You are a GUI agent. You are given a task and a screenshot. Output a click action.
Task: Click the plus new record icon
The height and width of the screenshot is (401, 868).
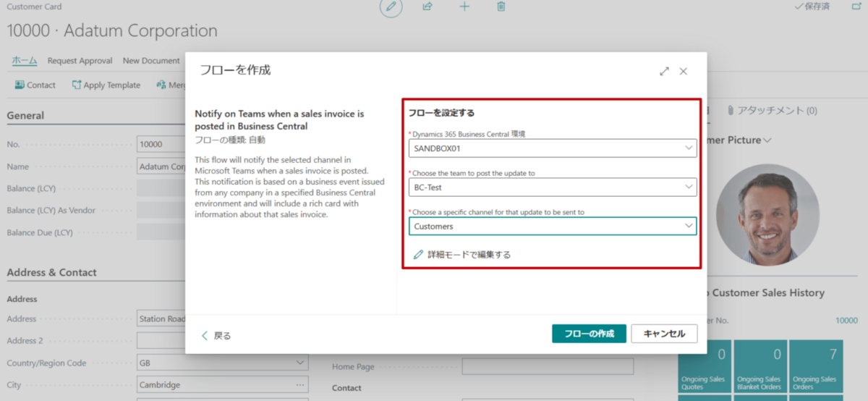(x=464, y=7)
